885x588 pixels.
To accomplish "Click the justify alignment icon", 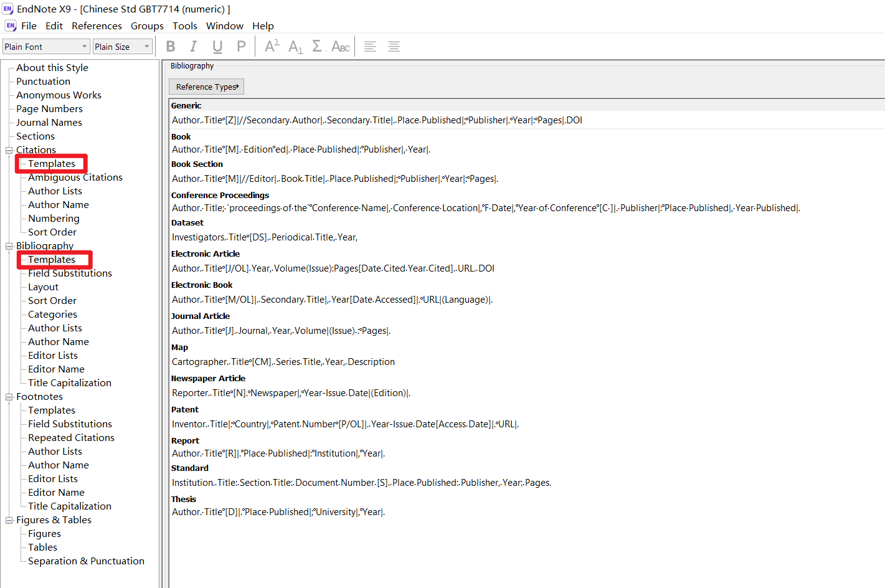I will (394, 47).
